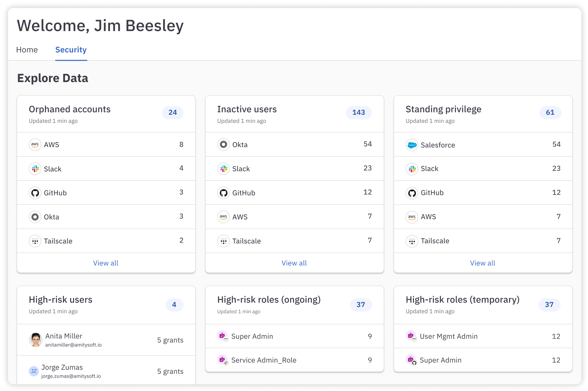View all orphaned accounts
588x391 pixels.
pos(105,263)
